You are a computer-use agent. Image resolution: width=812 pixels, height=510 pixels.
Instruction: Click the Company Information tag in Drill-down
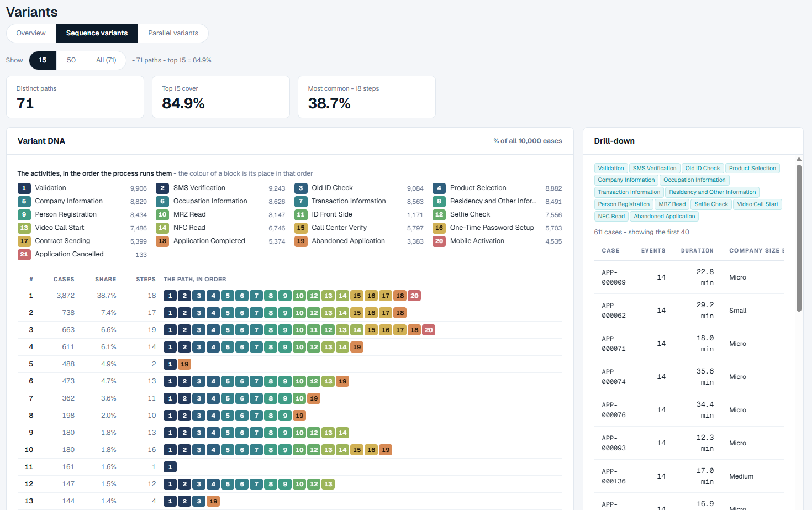click(x=626, y=180)
